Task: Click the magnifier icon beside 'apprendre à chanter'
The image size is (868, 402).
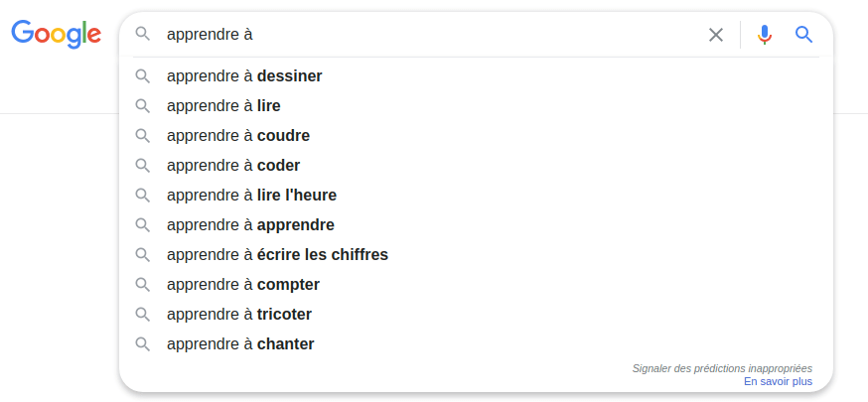Action: tap(143, 344)
